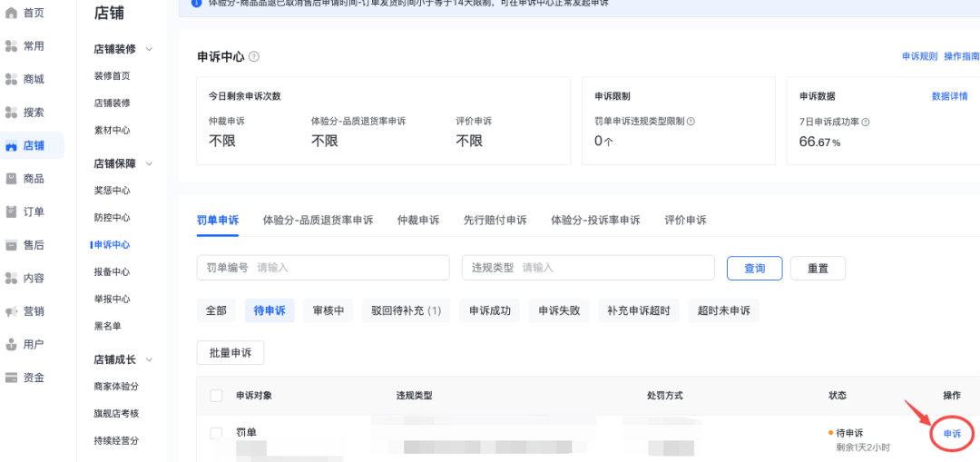The width and height of the screenshot is (980, 462).
Task: Click the help icon beside 申诉中心 title
Action: point(254,56)
